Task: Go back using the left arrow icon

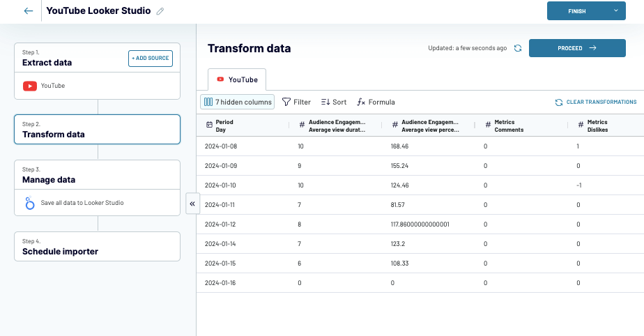Action: (29, 11)
